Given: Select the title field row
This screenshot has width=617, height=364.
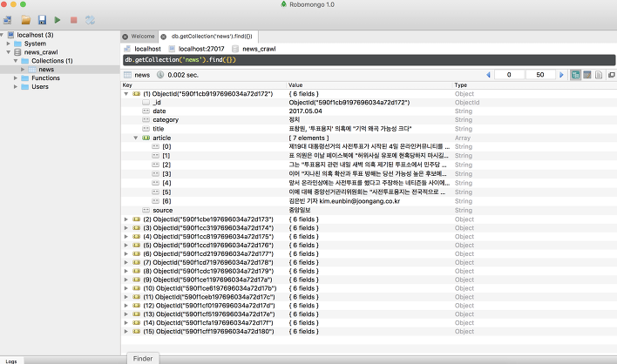Looking at the screenshot, I should tap(369, 129).
